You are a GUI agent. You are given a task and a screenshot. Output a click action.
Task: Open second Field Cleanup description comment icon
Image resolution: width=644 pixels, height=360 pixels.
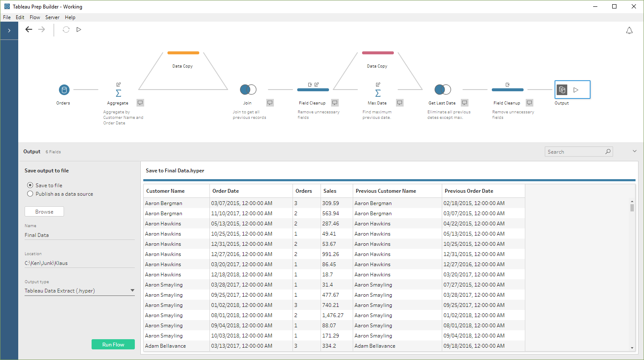(x=530, y=103)
